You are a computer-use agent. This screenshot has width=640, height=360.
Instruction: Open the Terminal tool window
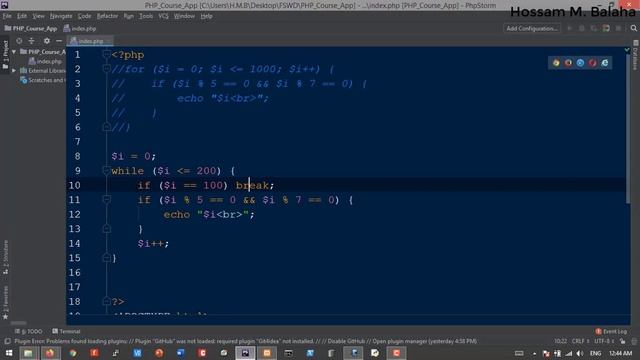pyautogui.click(x=66, y=331)
